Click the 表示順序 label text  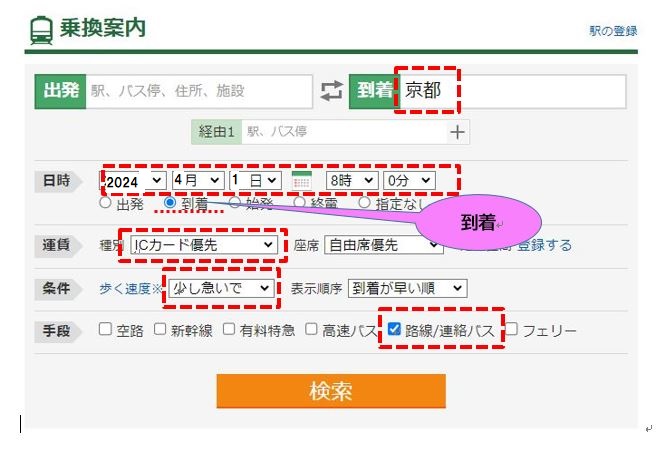click(x=316, y=289)
